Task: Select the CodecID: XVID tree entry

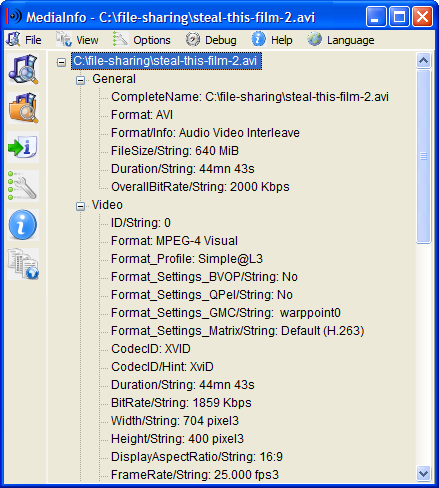Action: coord(151,349)
